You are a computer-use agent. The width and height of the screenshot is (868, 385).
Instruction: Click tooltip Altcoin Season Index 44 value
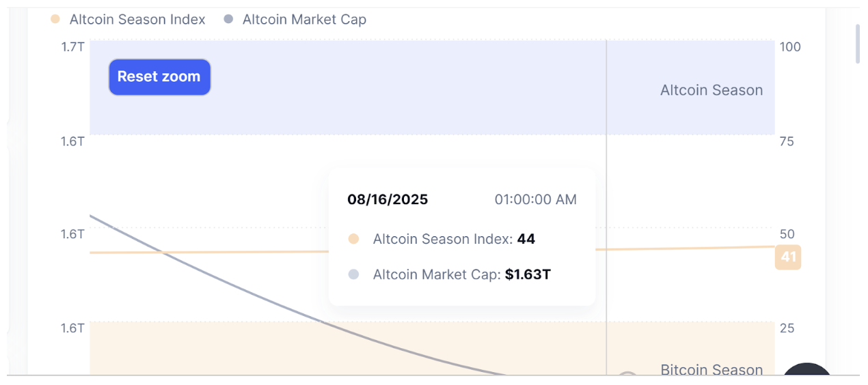click(x=526, y=239)
